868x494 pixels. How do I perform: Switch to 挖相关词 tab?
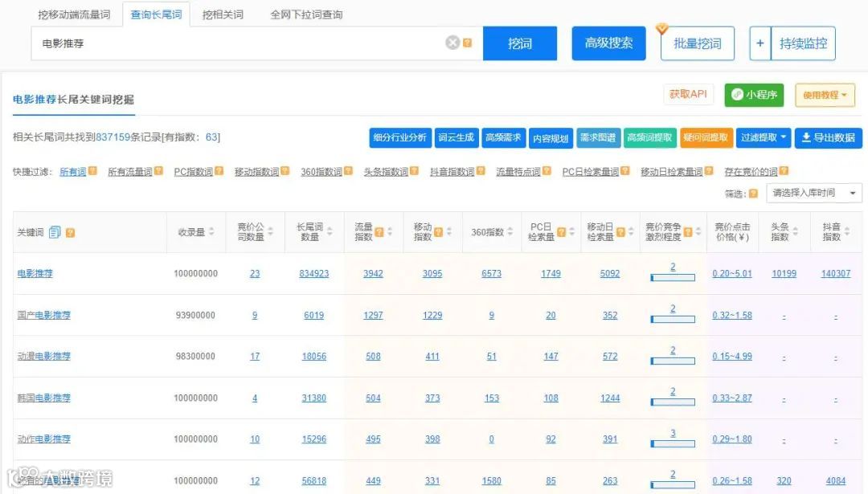(223, 14)
